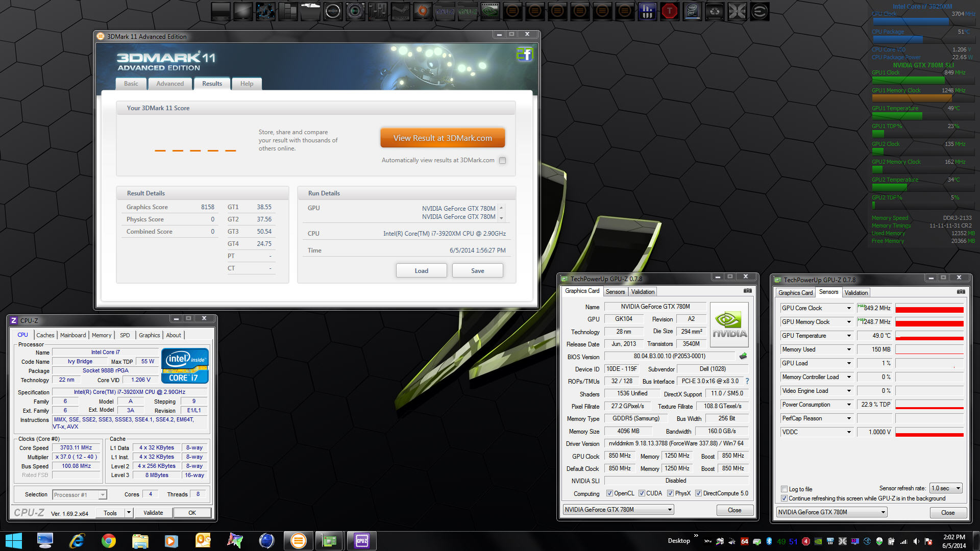The height and width of the screenshot is (551, 980).
Task: Open Google Chrome from the taskbar
Action: coord(108,541)
